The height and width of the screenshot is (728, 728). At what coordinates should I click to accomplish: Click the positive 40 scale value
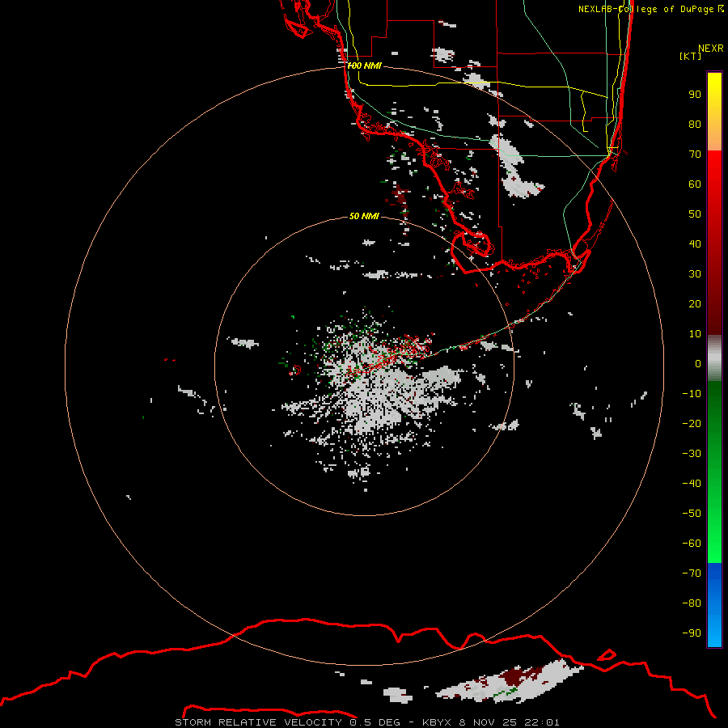click(x=695, y=244)
